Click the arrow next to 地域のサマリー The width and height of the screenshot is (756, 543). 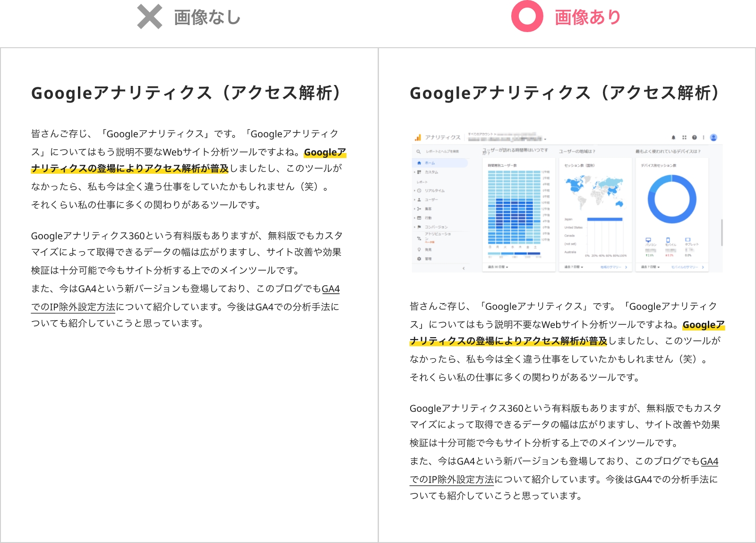[626, 267]
